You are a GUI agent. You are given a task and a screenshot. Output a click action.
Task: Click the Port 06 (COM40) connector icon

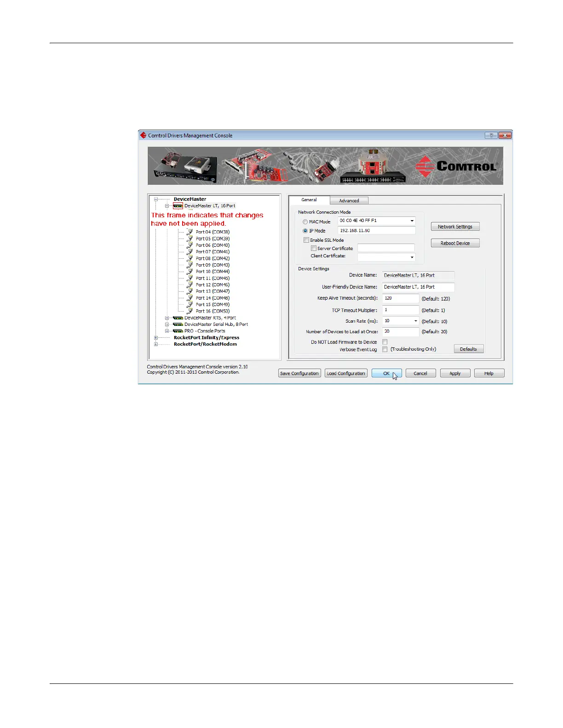tap(190, 245)
